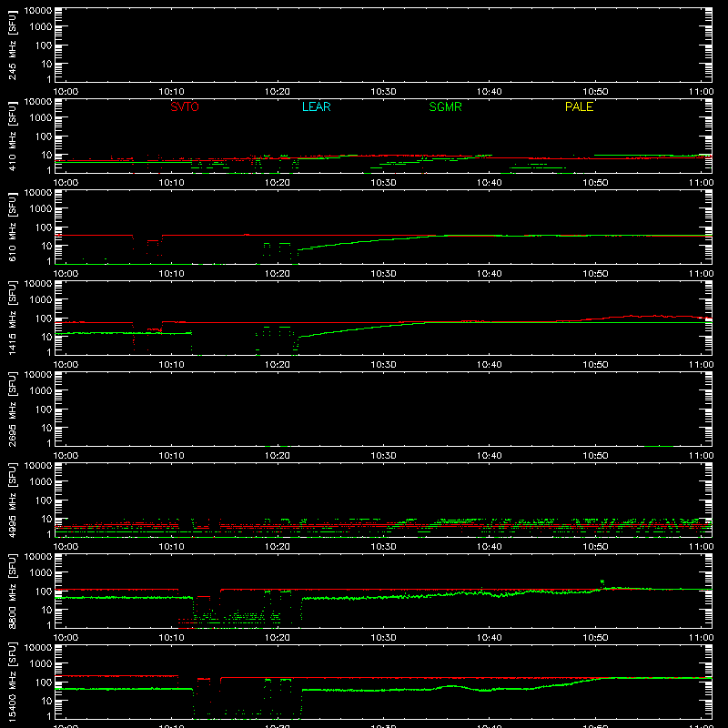Click the 10000 y-tick of 15400 MHz panel
Viewport: 728px width, 728px height.
(x=38, y=648)
